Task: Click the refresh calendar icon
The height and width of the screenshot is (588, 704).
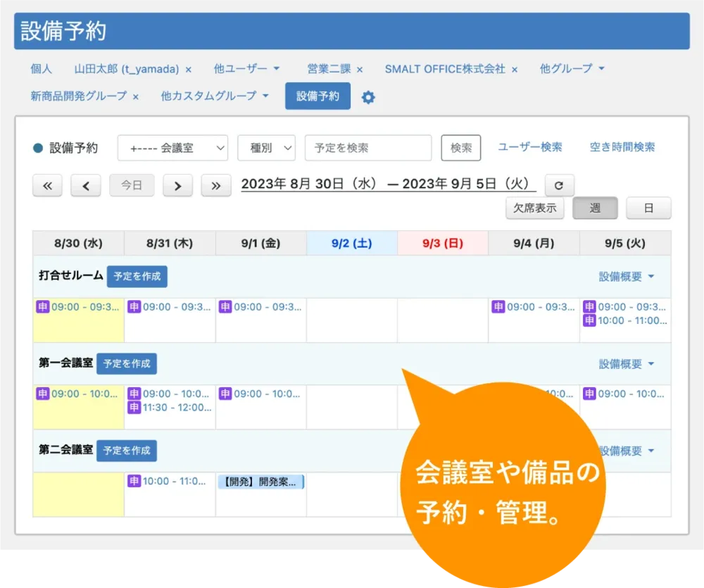Action: tap(559, 185)
